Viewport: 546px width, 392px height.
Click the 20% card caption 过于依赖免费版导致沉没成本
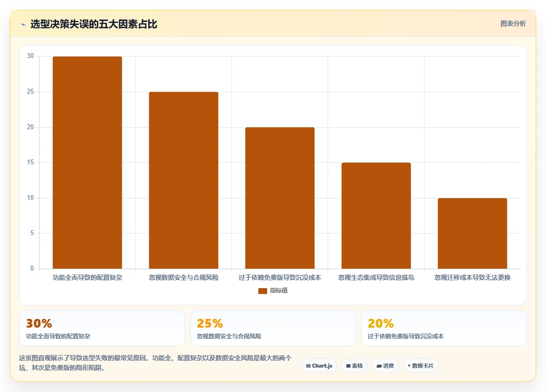click(406, 336)
